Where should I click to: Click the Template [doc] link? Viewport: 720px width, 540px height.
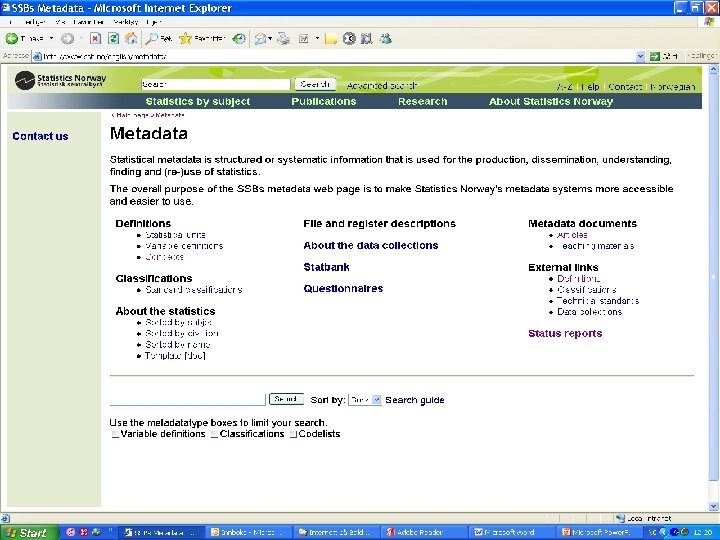click(x=175, y=356)
